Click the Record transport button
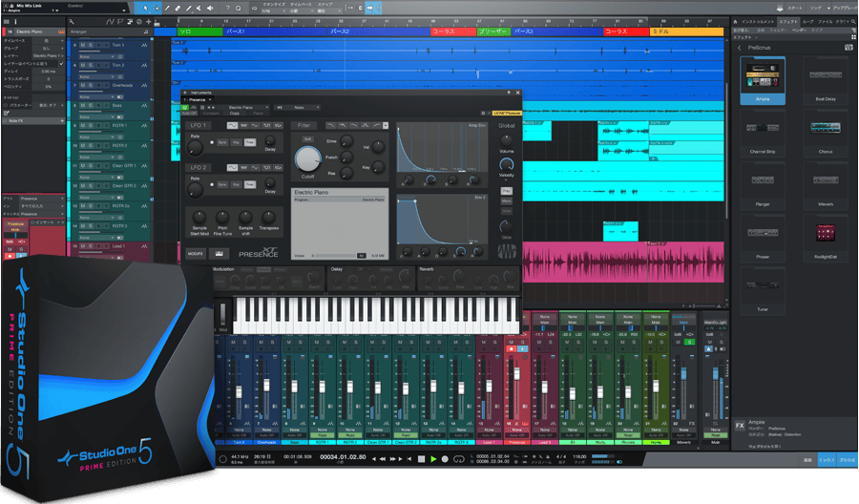 pyautogui.click(x=446, y=459)
